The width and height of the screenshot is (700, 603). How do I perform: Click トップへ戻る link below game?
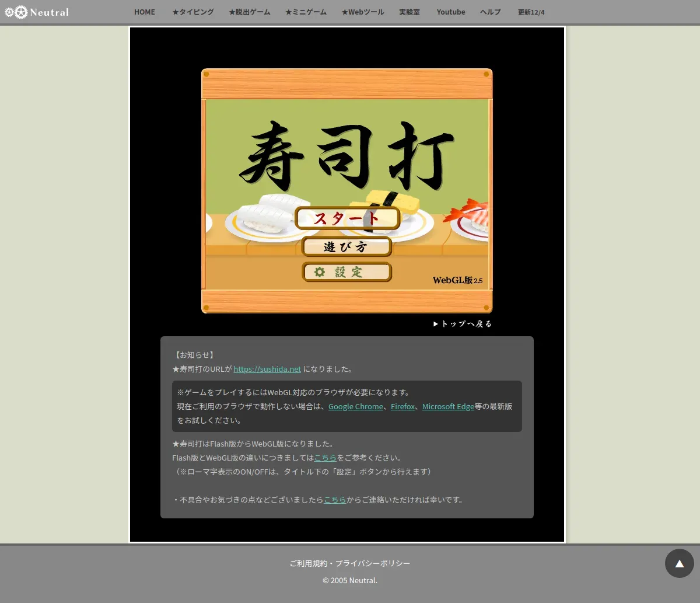[463, 323]
